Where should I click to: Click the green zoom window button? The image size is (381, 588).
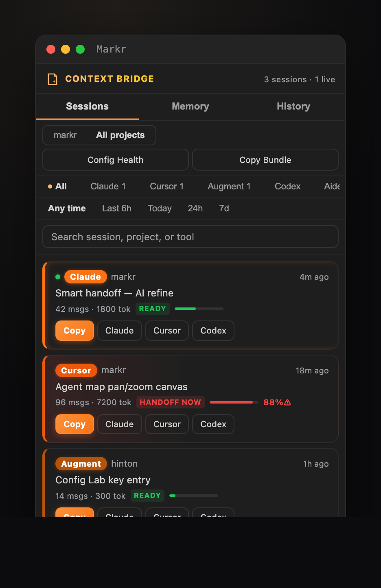80,49
